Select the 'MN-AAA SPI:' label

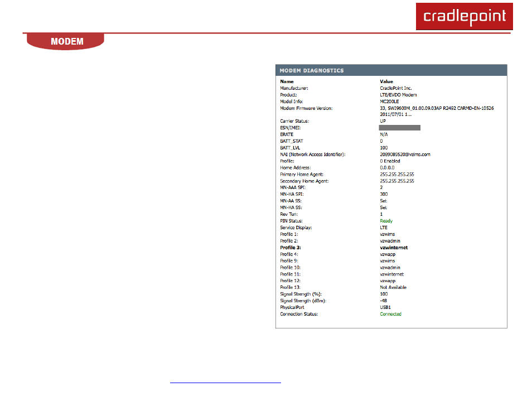tap(292, 188)
